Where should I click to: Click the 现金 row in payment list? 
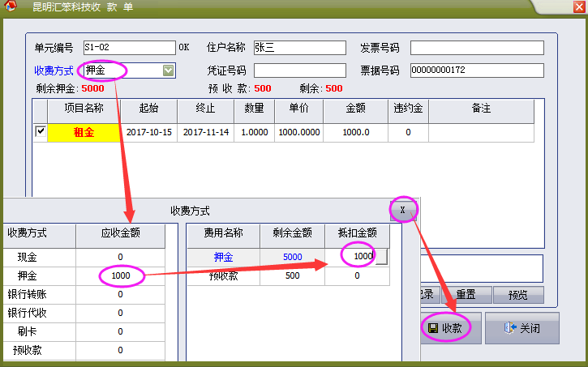84,258
